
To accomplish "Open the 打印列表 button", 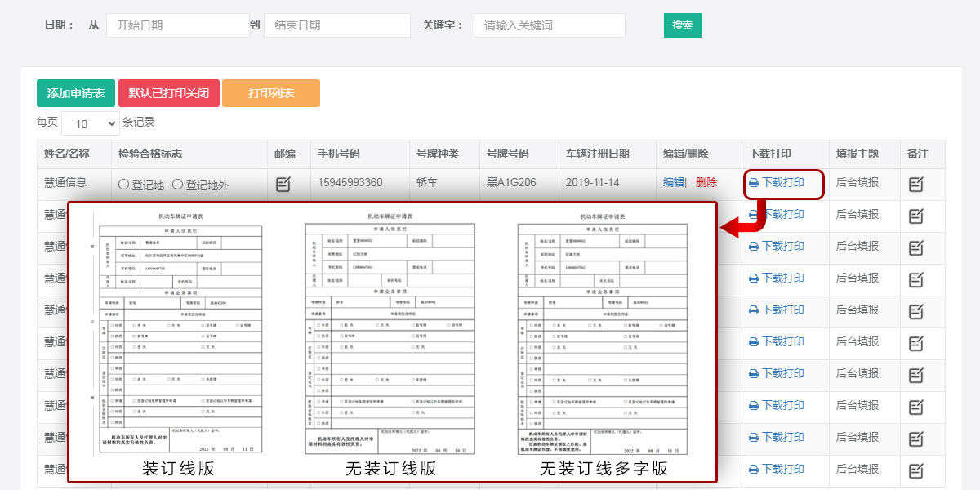I will pos(271,93).
